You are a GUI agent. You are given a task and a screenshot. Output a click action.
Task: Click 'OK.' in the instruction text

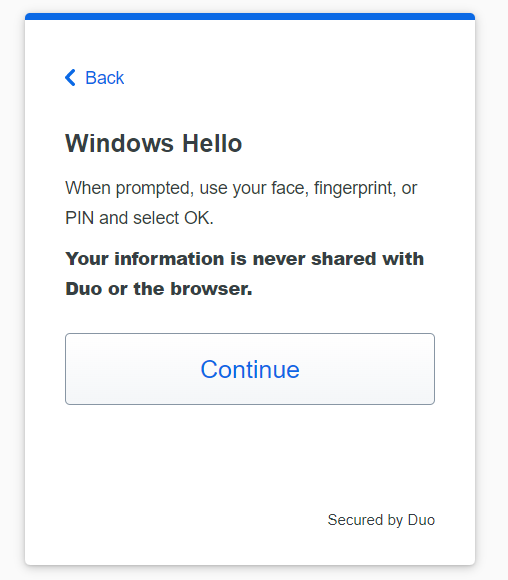click(199, 218)
